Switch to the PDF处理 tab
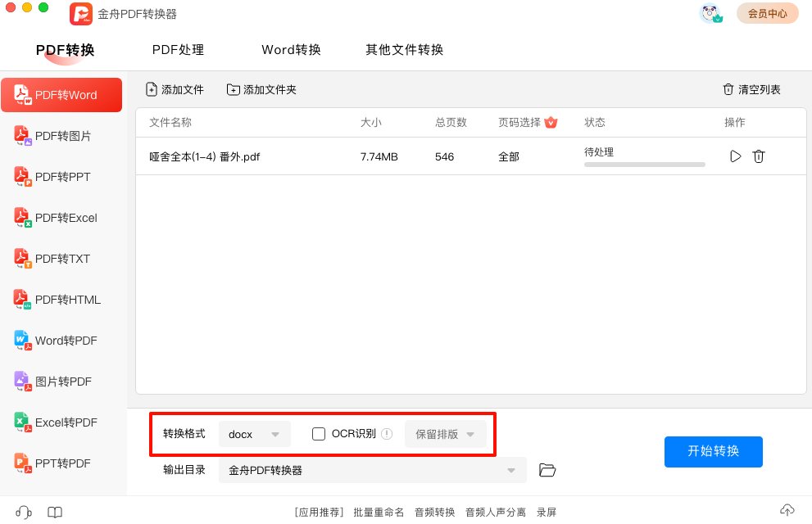 pos(178,50)
